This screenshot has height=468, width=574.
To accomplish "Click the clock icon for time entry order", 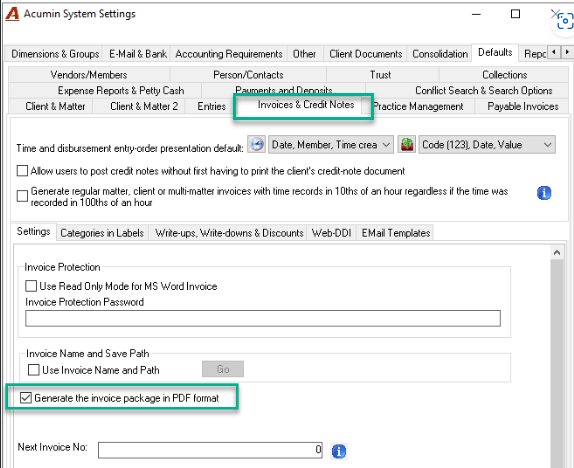I will coord(257,144).
